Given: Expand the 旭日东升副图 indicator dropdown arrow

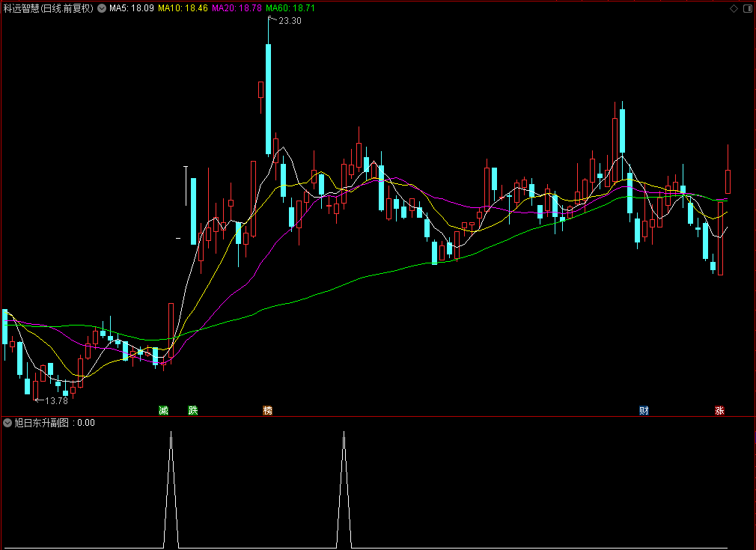Looking at the screenshot, I should [7, 423].
